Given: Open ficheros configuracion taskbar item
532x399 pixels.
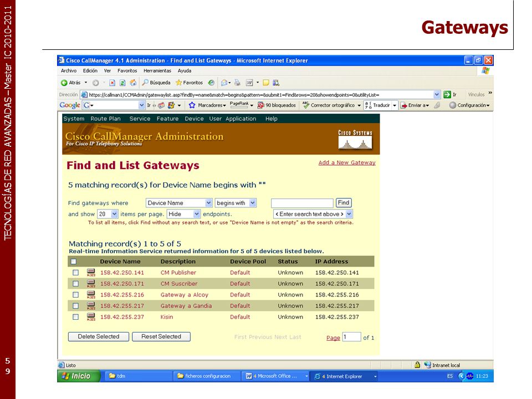Looking at the screenshot, I should pyautogui.click(x=207, y=376).
